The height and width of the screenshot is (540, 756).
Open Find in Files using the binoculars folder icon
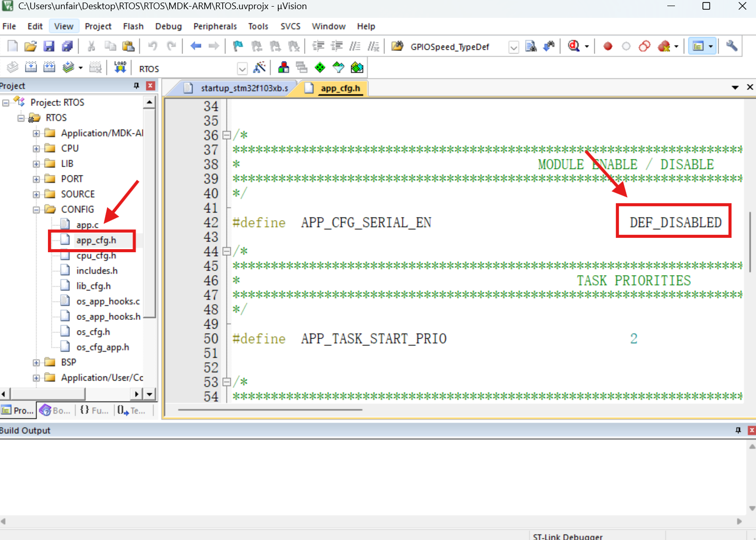(397, 46)
